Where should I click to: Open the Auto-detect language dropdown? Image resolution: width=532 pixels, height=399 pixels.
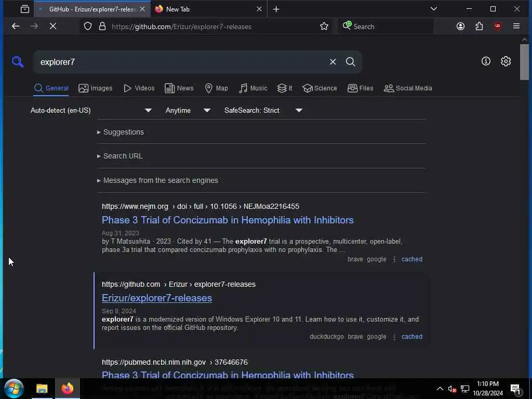tap(90, 110)
